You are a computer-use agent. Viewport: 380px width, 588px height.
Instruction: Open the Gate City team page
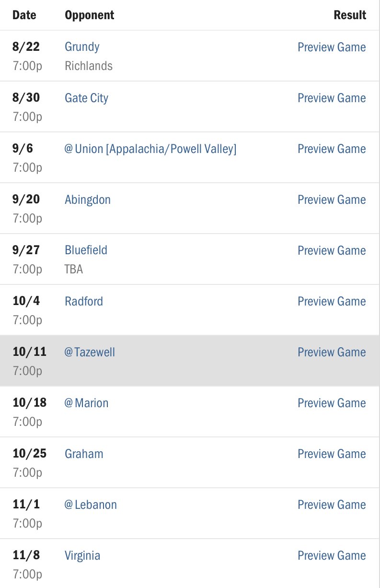pyautogui.click(x=86, y=98)
